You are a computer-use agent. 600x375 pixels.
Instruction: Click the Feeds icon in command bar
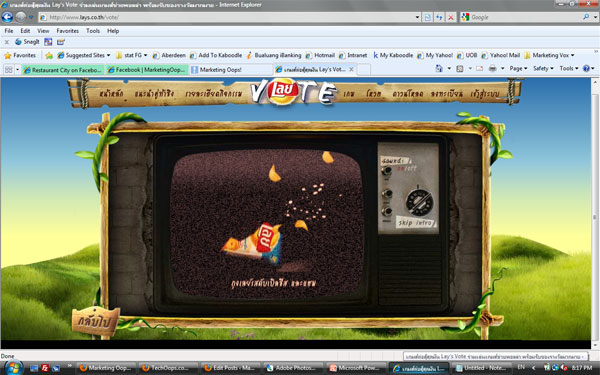tap(460, 68)
